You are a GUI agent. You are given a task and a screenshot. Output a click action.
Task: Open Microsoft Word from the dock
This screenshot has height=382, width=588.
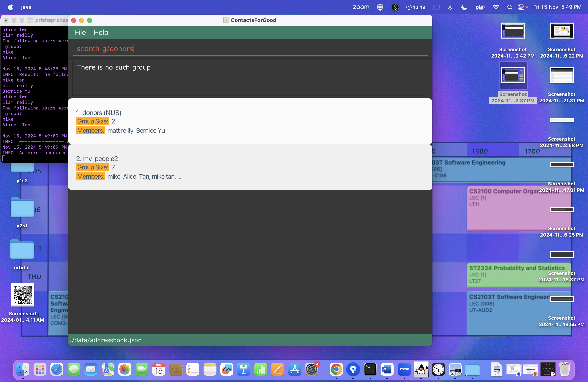click(387, 369)
